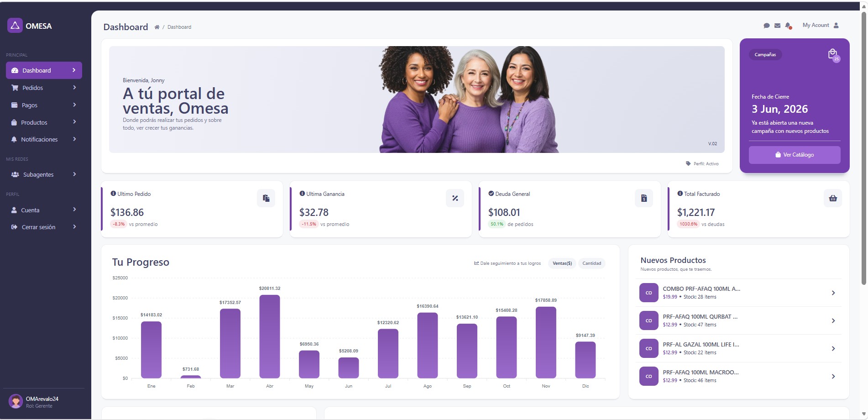Open the mail envelope icon in header
Viewport: 868px width, 420px height.
coord(777,26)
